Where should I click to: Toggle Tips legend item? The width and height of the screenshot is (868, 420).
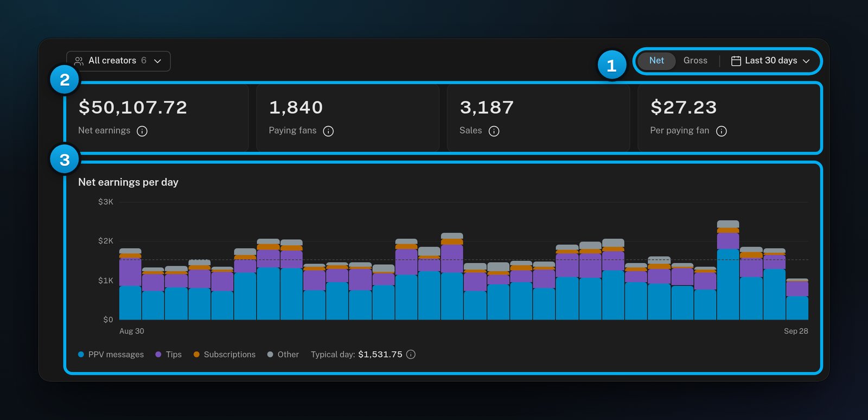(169, 354)
